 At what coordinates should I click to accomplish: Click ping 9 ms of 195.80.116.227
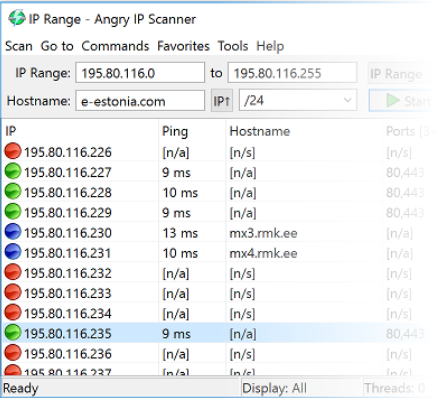pos(176,173)
